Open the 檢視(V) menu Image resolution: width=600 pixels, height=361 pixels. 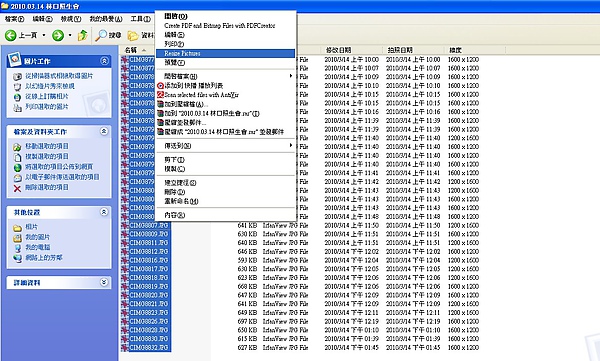(x=71, y=19)
